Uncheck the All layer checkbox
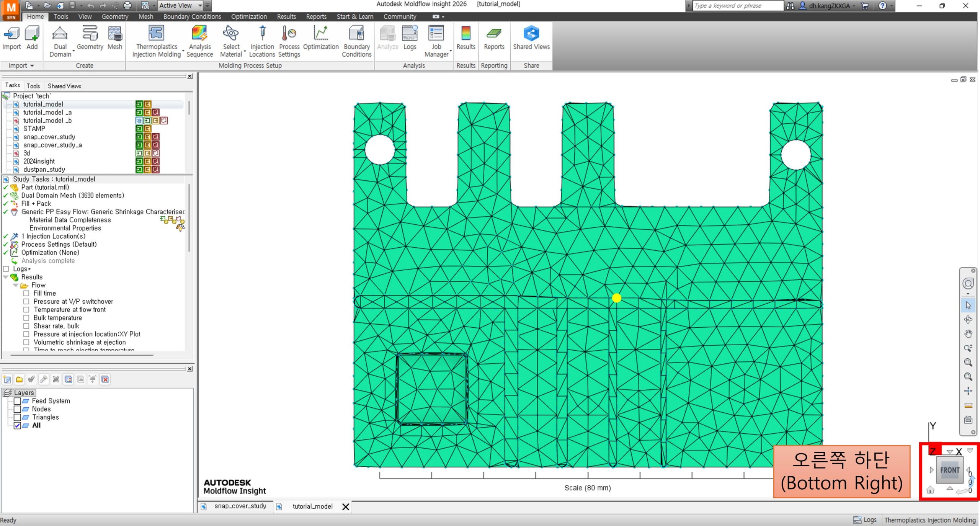The image size is (980, 526). tap(17, 425)
